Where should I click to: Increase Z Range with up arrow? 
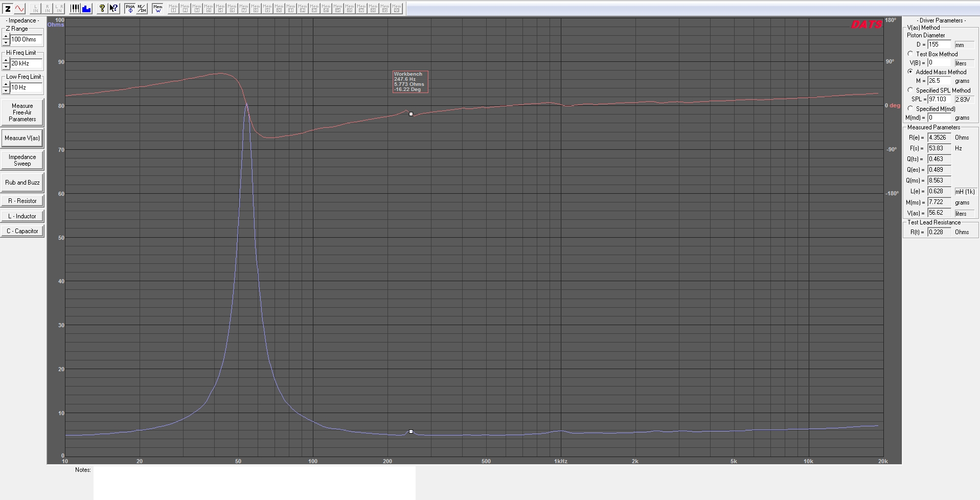(6, 36)
